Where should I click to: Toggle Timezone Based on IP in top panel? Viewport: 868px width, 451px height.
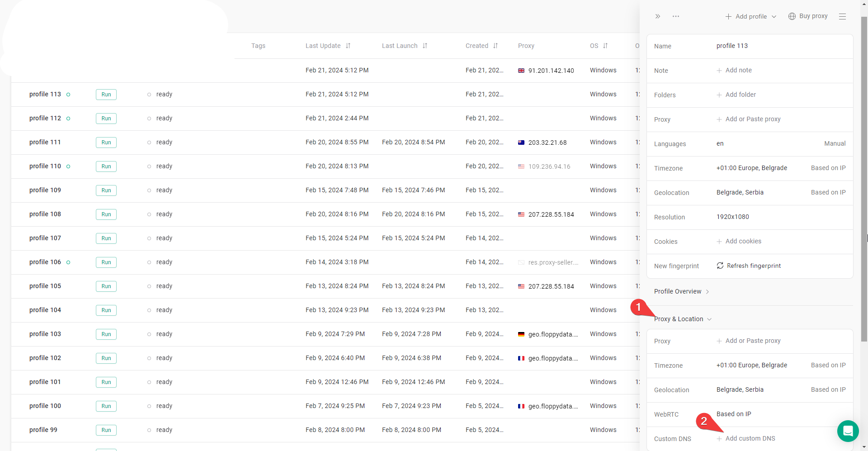(x=828, y=168)
